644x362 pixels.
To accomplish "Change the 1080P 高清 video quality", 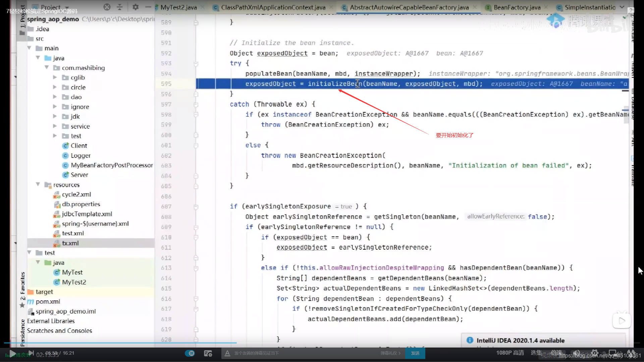I will tap(510, 353).
